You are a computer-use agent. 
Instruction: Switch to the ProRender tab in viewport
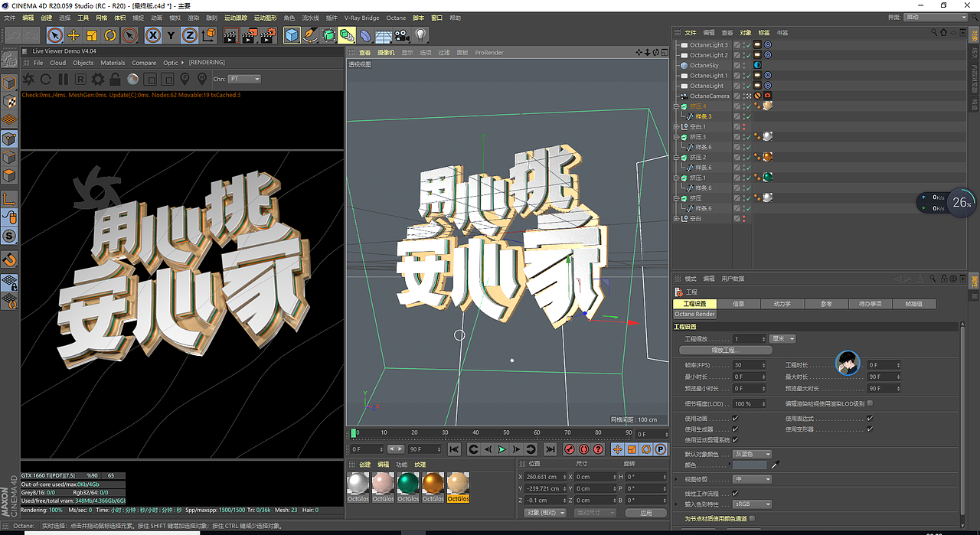[x=489, y=52]
